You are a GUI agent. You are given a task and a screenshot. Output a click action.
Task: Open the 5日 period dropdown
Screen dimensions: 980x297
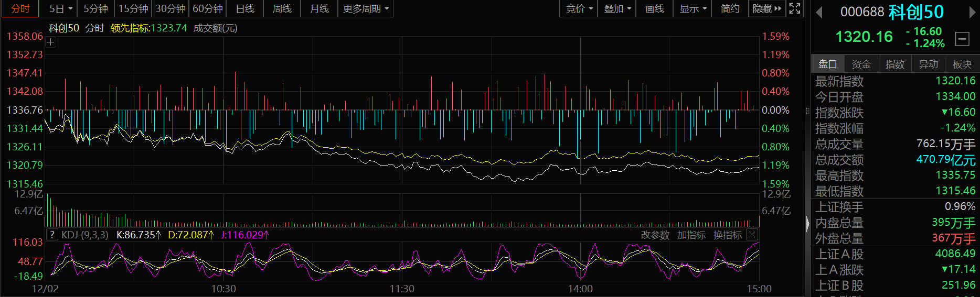pyautogui.click(x=60, y=9)
